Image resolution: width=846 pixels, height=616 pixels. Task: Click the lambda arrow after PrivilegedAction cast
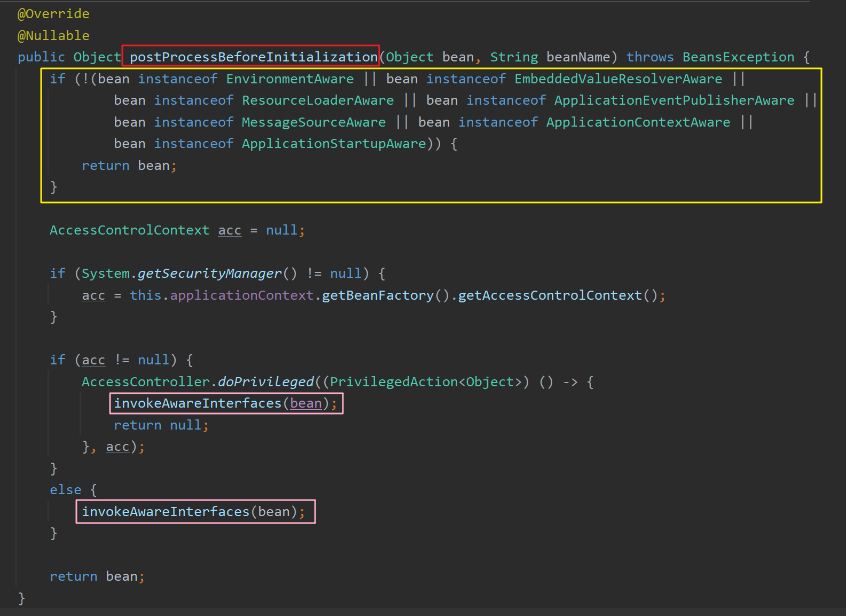(570, 382)
